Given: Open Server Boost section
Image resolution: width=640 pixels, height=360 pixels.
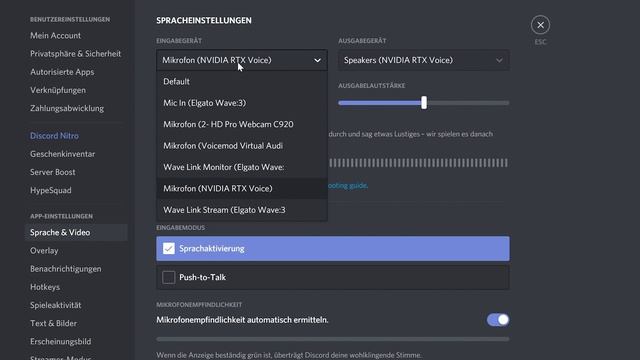Looking at the screenshot, I should click(53, 172).
